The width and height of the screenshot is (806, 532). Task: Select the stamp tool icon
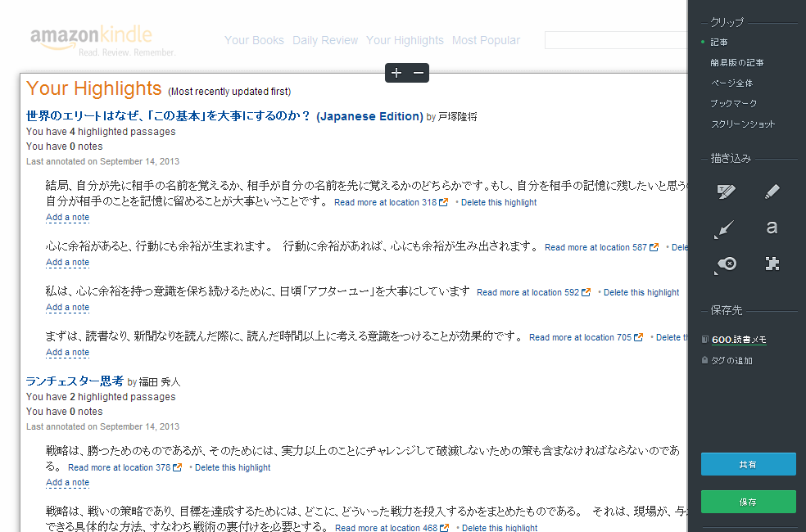click(x=726, y=264)
